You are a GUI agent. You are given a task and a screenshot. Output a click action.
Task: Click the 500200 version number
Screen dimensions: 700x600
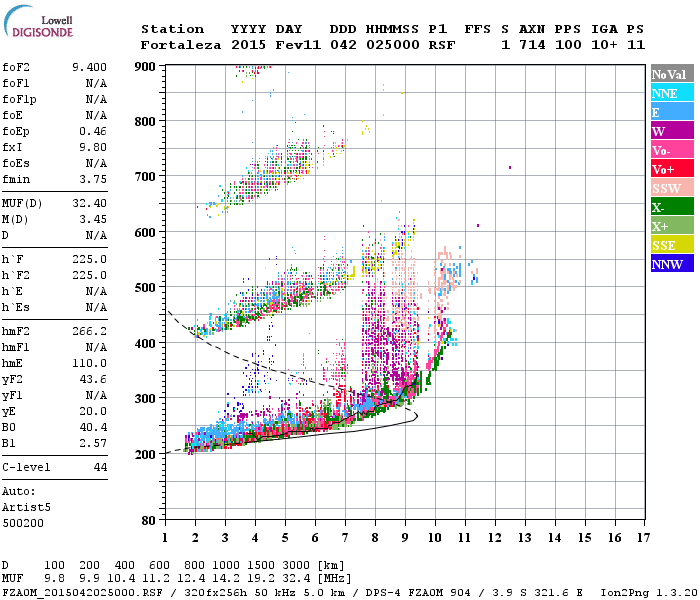coord(23,523)
